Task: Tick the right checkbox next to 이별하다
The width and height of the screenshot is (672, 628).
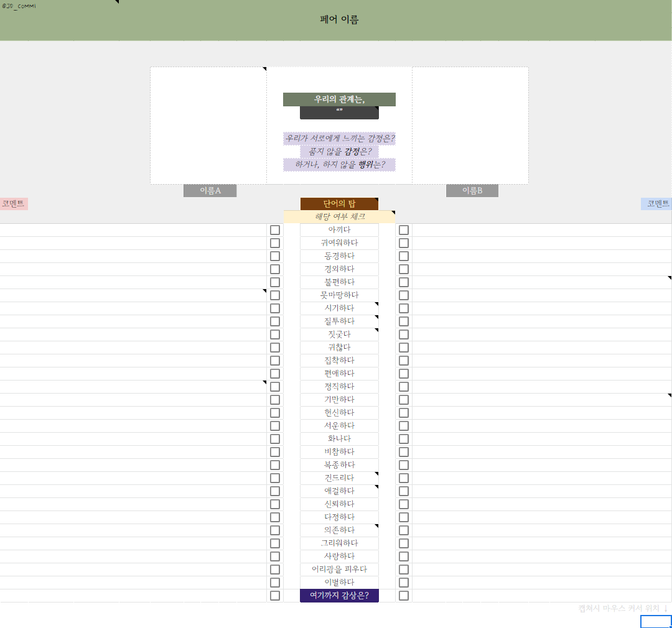Action: point(404,583)
